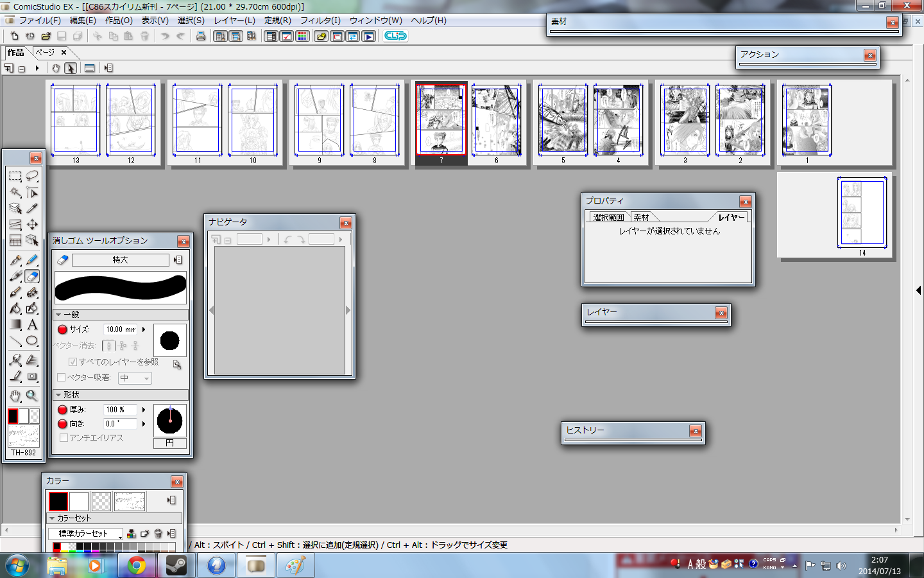Viewport: 924px width, 578px height.
Task: Open the レイヤー(L) menu
Action: pyautogui.click(x=234, y=21)
